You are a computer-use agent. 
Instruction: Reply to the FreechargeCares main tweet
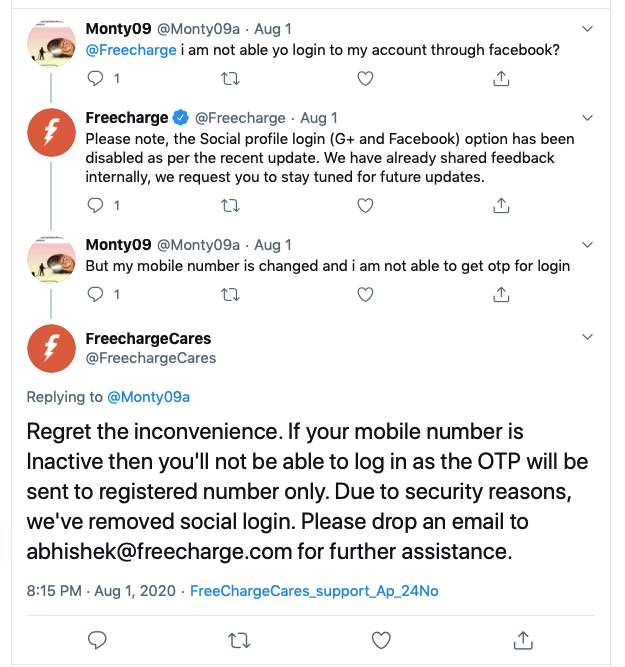click(97, 640)
